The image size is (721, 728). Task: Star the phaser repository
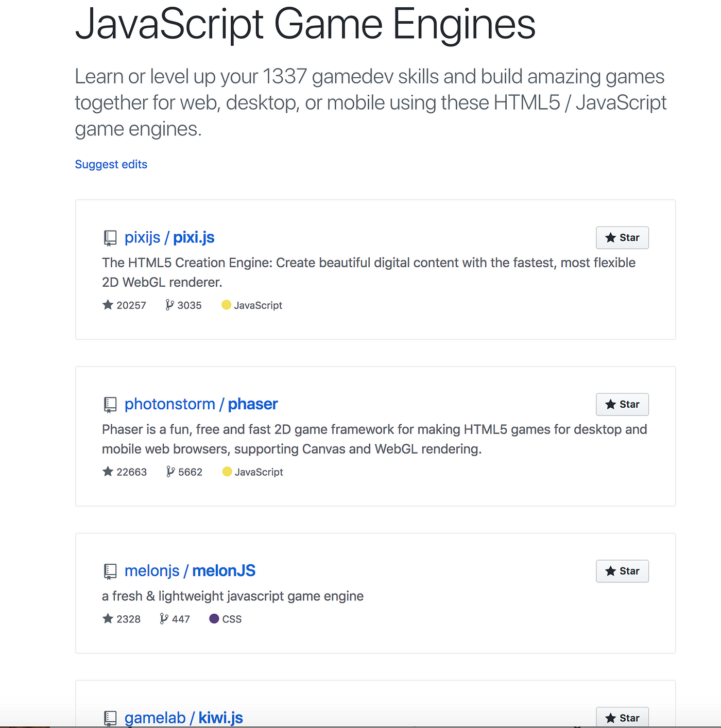pos(622,405)
